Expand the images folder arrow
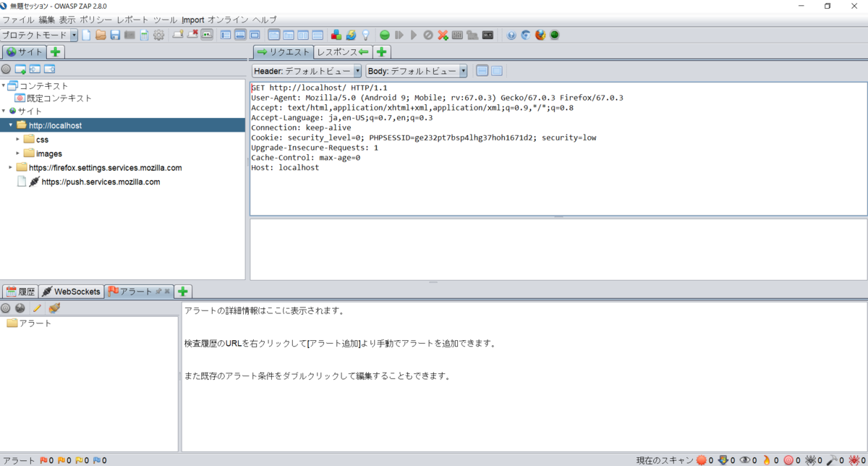The height and width of the screenshot is (466, 868). pos(18,153)
